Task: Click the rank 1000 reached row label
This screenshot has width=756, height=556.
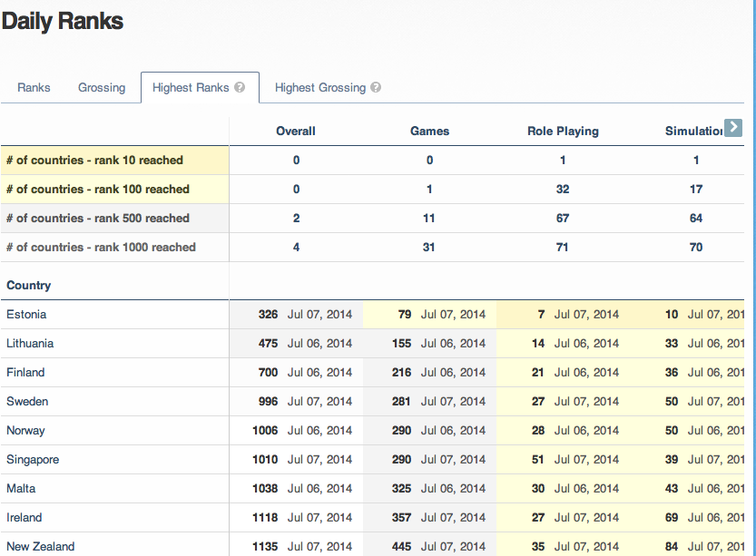Action: click(x=101, y=248)
